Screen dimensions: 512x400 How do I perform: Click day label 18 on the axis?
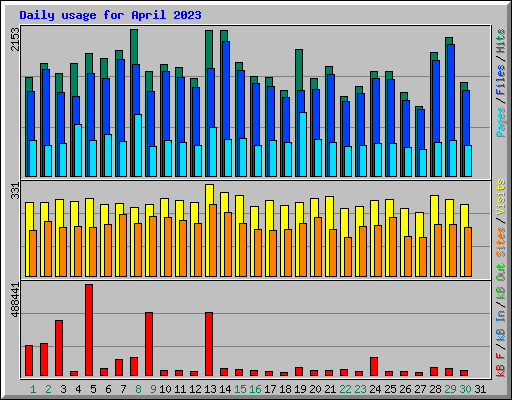tap(285, 389)
